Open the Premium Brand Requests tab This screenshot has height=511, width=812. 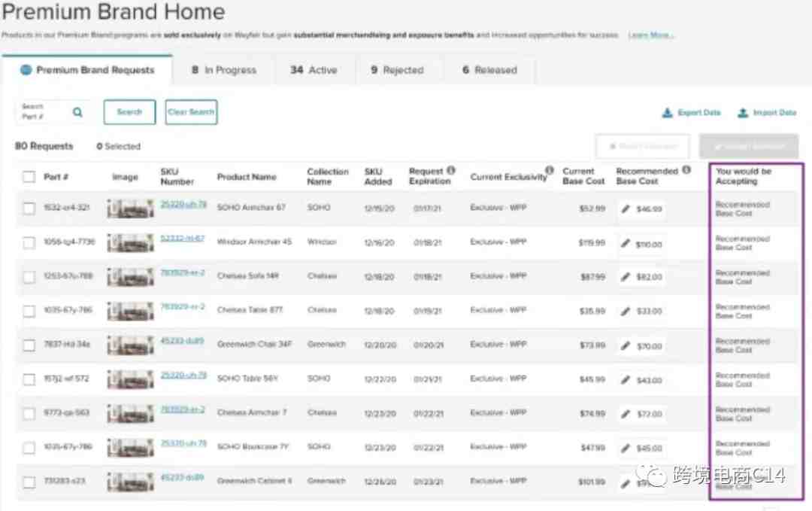pos(87,70)
